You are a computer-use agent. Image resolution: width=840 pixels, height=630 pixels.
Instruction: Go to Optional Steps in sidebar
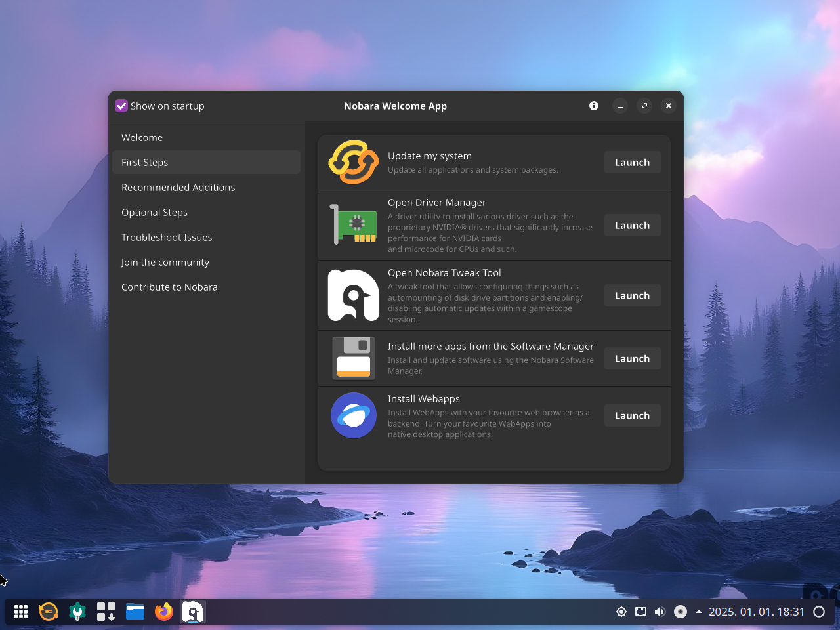click(206, 212)
